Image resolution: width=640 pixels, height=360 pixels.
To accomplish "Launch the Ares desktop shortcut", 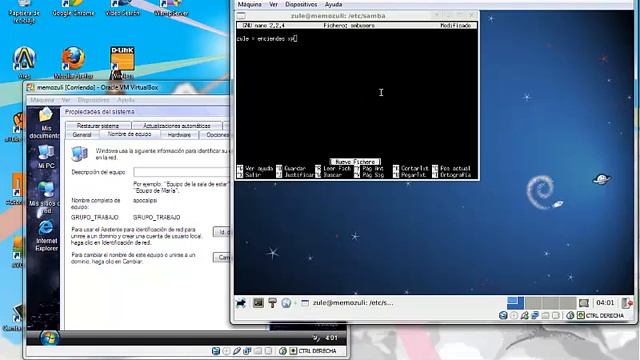I will [24, 62].
